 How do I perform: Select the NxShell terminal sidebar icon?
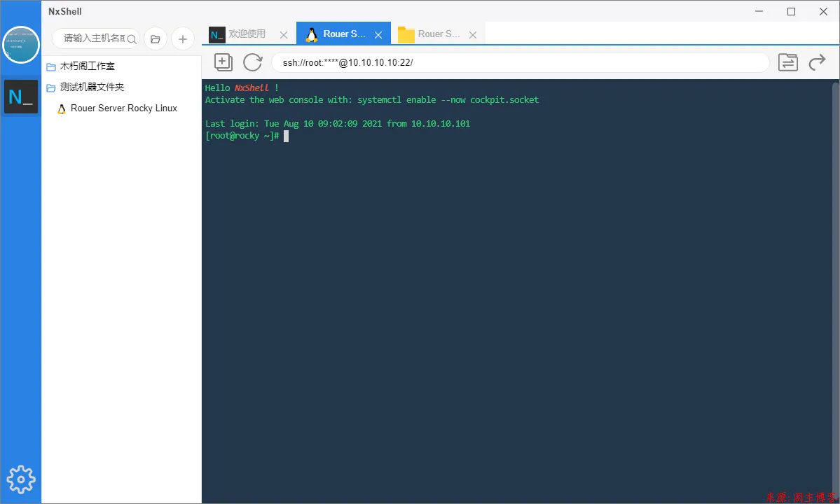point(21,97)
